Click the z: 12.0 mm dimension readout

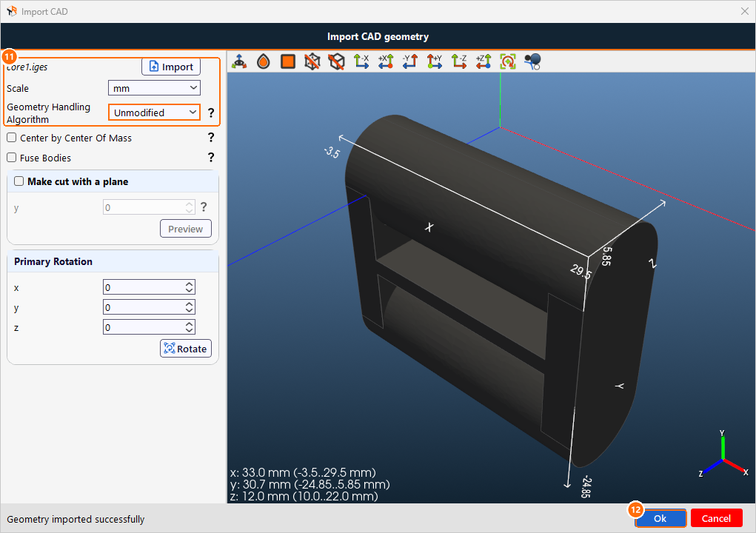[x=304, y=497]
